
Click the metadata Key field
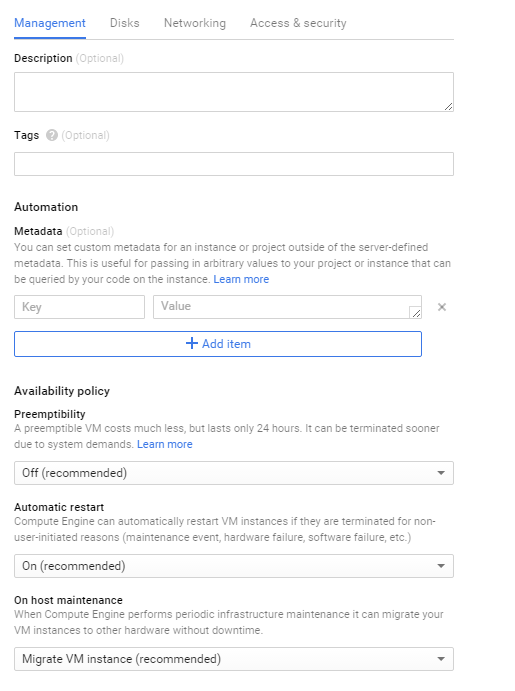(79, 307)
